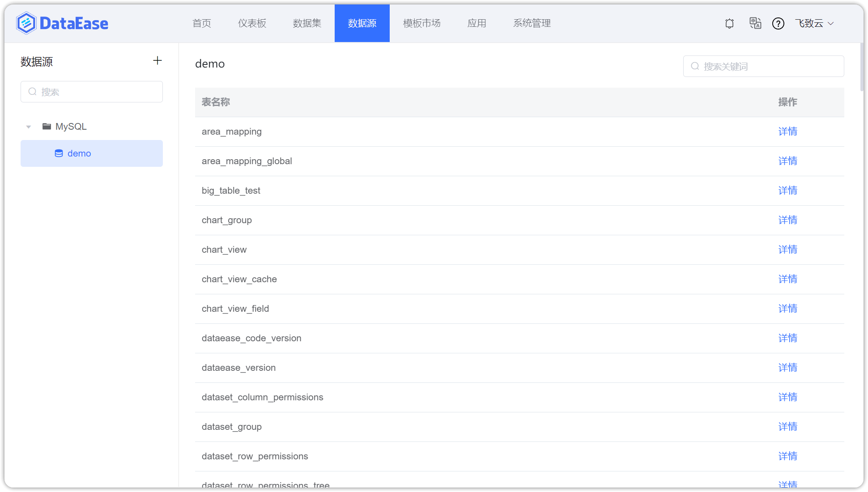View 详情 of chart_view_cache
The image size is (868, 492).
787,279
